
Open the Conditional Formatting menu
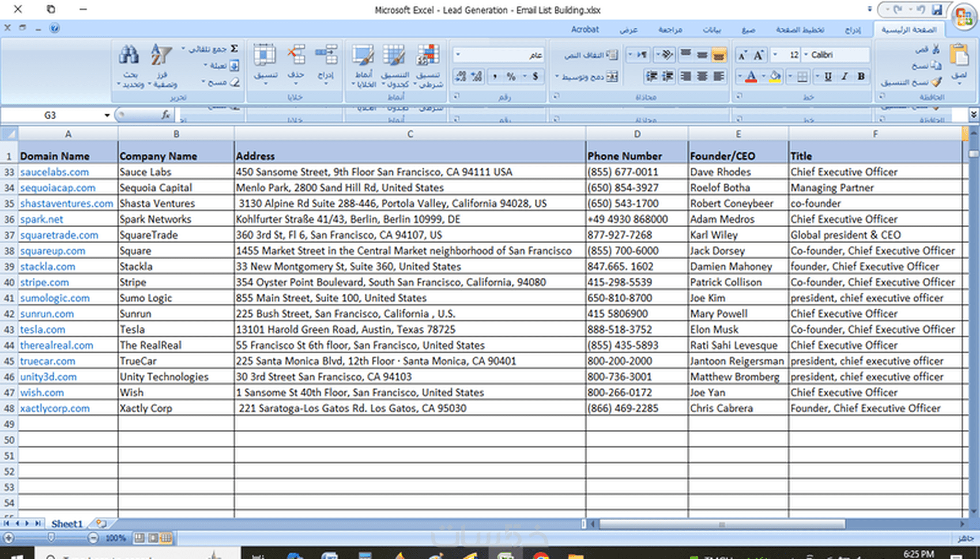point(428,66)
